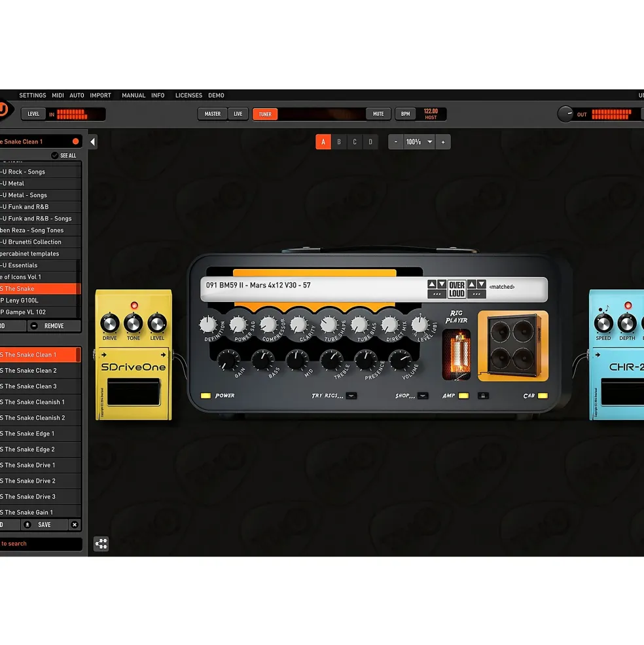The image size is (644, 645).
Task: Open the signal routing icon at bottom left
Action: pyautogui.click(x=101, y=544)
